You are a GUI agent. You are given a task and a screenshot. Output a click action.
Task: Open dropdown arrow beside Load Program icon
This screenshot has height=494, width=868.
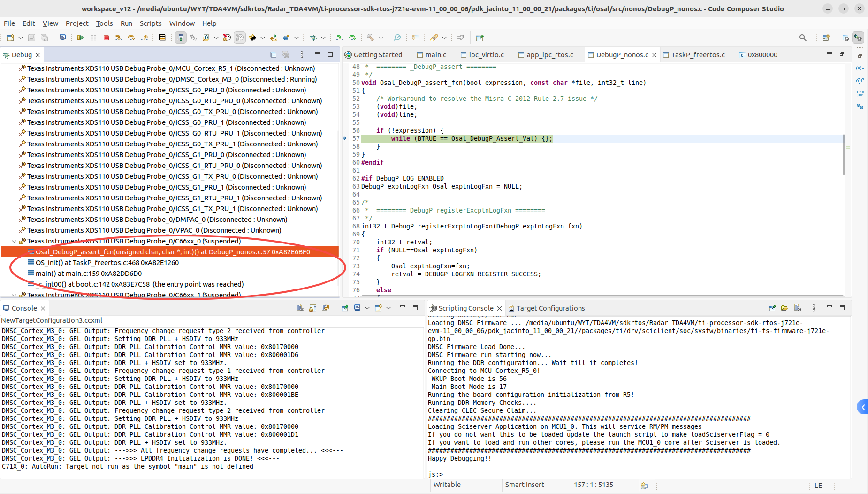216,38
